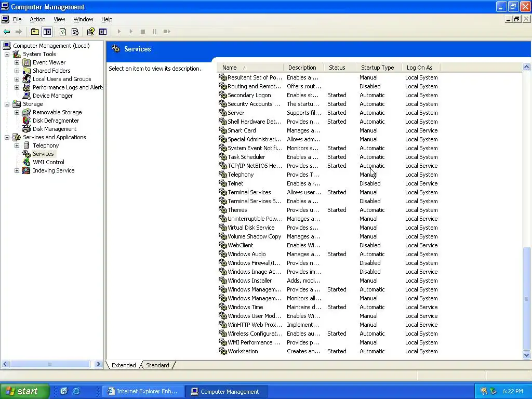
Task: Select Disk Management icon in tree
Action: click(26, 129)
